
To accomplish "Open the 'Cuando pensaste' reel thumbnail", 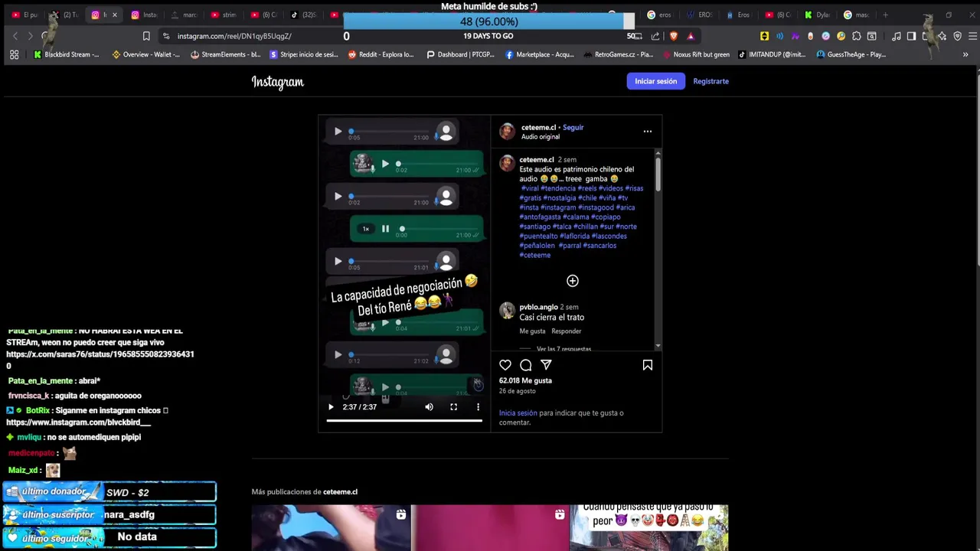I will point(649,528).
